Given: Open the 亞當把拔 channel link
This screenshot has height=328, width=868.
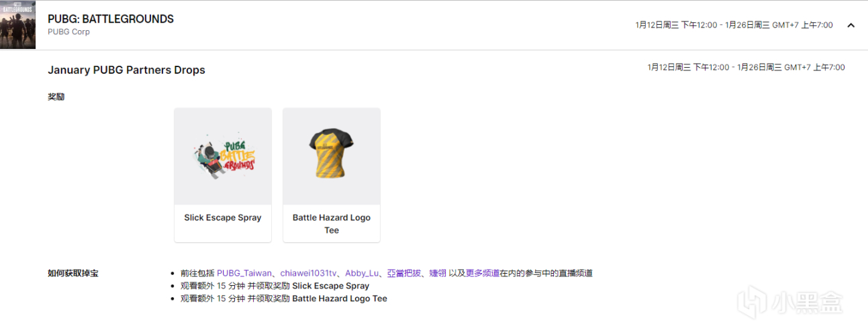Looking at the screenshot, I should [x=404, y=273].
